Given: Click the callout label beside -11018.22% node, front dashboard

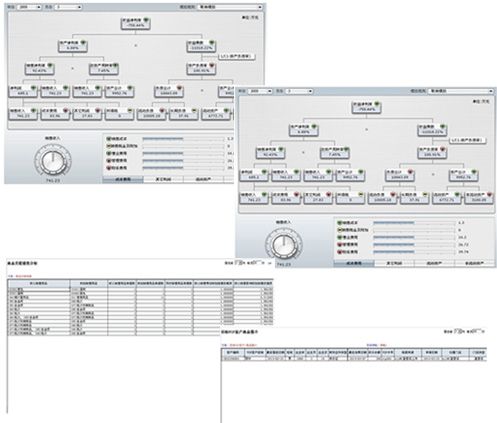Looking at the screenshot, I should pyautogui.click(x=468, y=141).
